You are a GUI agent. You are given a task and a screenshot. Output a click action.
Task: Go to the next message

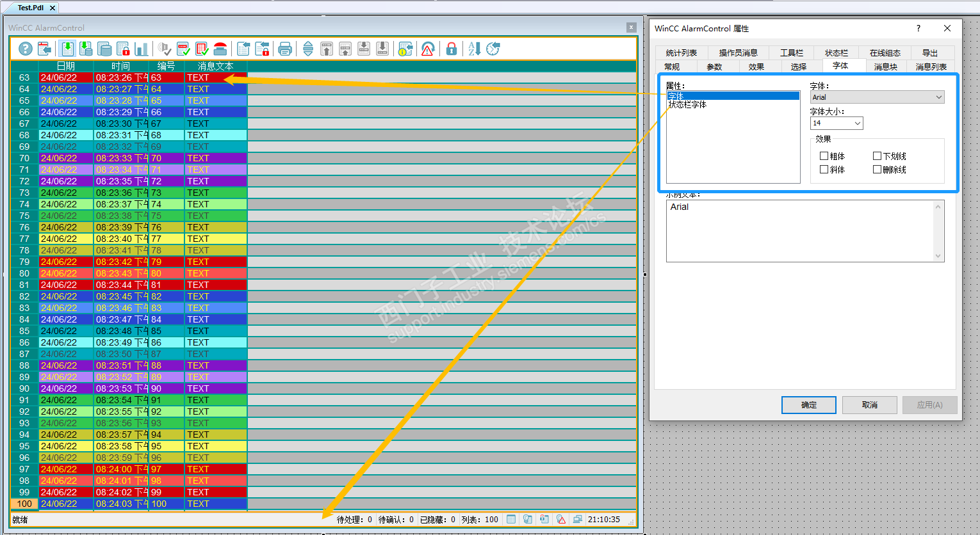pyautogui.click(x=364, y=49)
